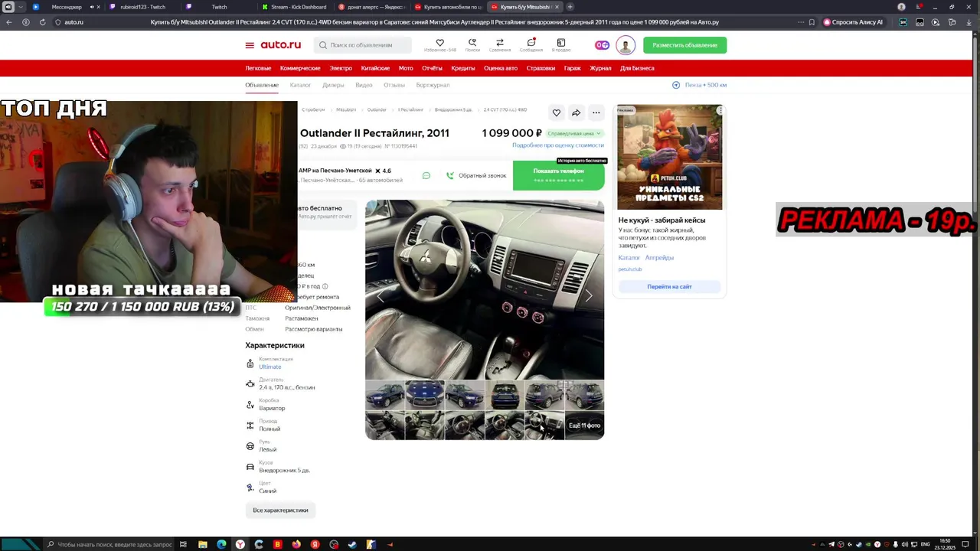The height and width of the screenshot is (551, 980).
Task: Open Оценка авто section
Action: point(501,68)
